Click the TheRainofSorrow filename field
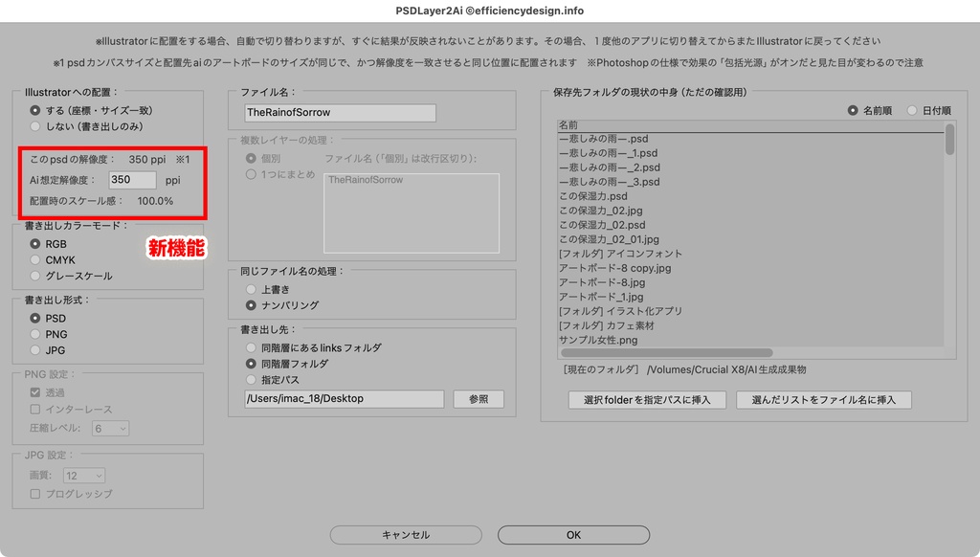Screen dimensions: 980x557 coord(340,112)
